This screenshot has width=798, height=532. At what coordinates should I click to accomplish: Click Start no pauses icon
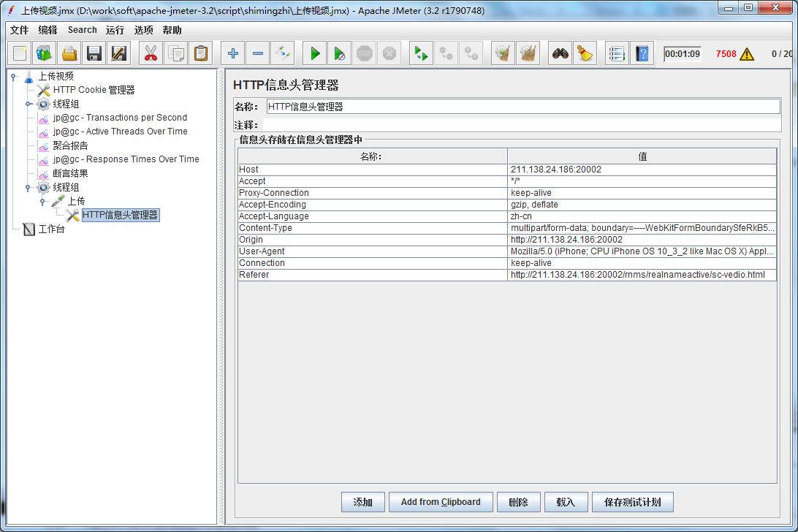[x=340, y=53]
